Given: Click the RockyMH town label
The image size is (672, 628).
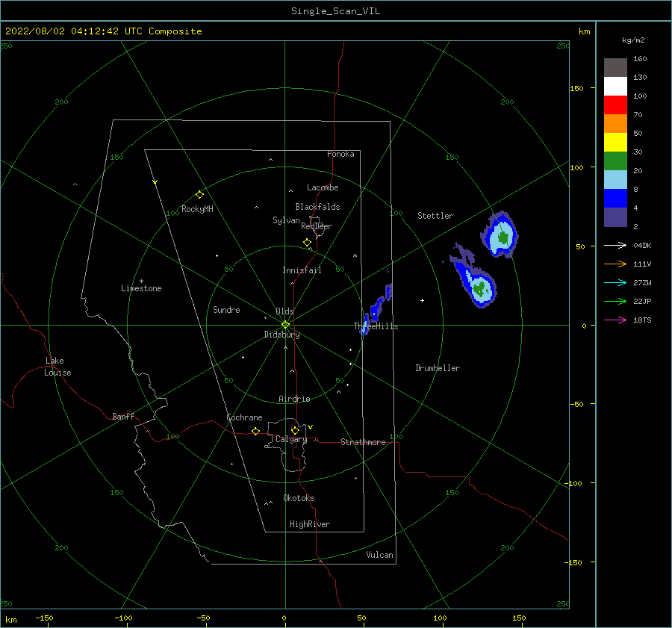Looking at the screenshot, I should point(197,209).
